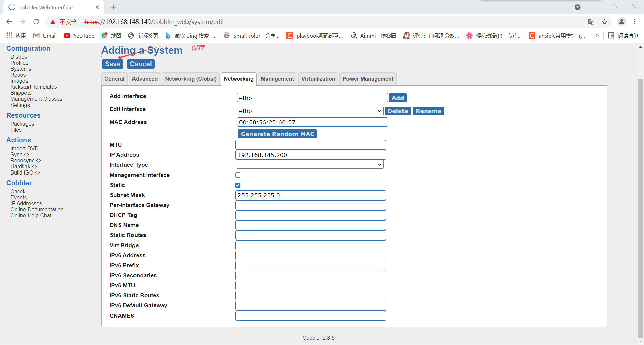Cancel adding the system

coord(141,64)
